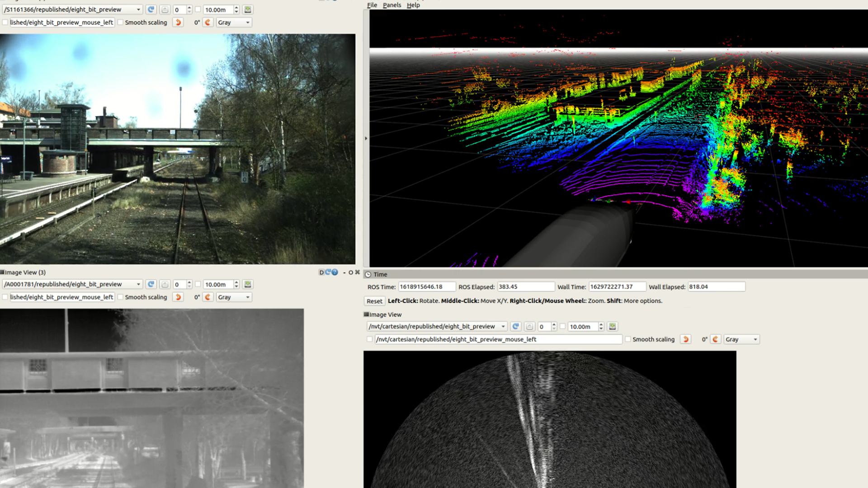The height and width of the screenshot is (488, 868).
Task: Open the Panels menu in RViz
Action: point(392,5)
